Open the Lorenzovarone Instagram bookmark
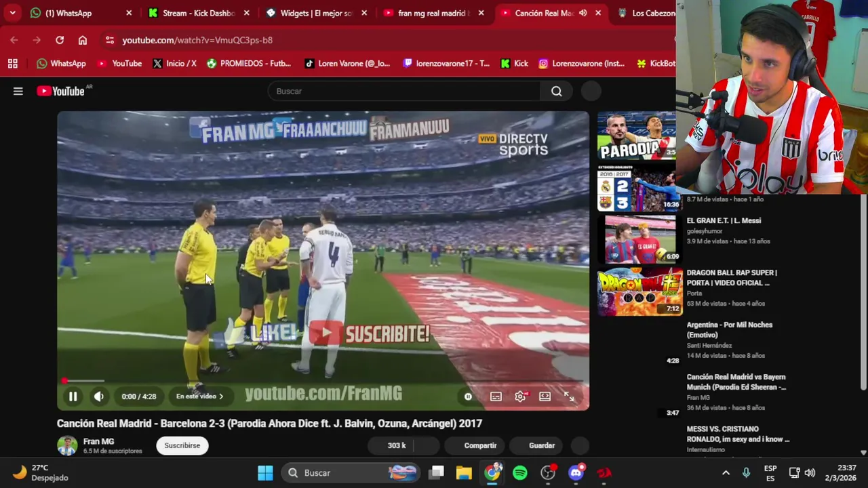868x488 pixels. (582, 63)
